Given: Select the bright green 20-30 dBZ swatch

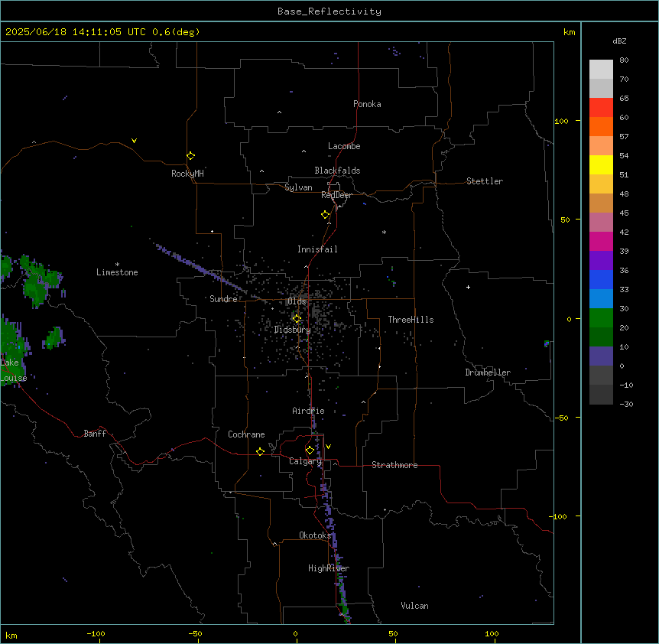Looking at the screenshot, I should coord(601,318).
